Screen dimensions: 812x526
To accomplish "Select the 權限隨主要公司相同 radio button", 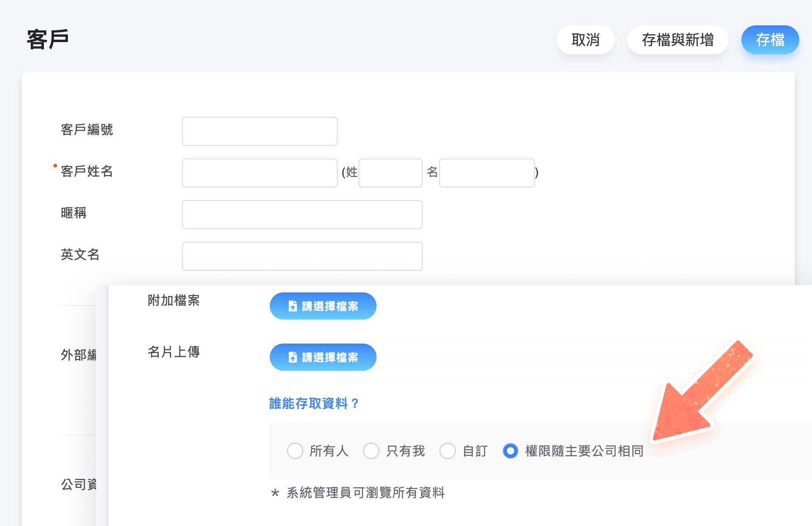I will (510, 451).
